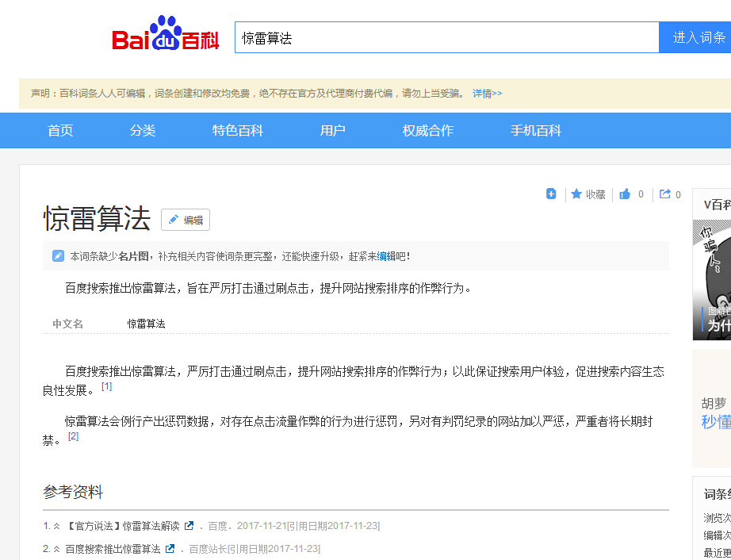Click inside the search input field
This screenshot has width=731, height=560.
444,36
